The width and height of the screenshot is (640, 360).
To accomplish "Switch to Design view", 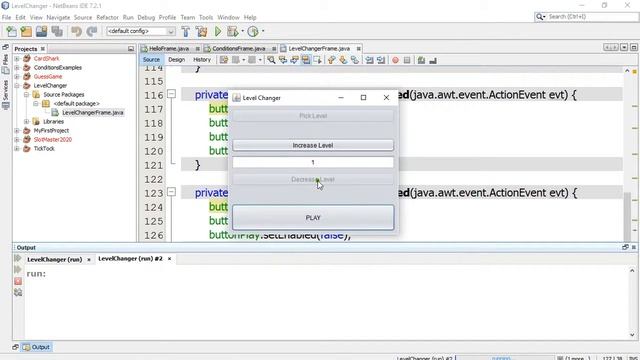I will coord(176,60).
